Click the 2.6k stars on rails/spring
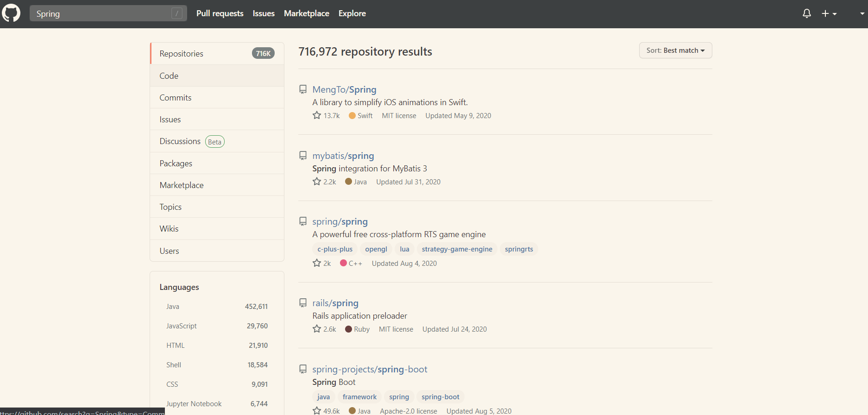The width and height of the screenshot is (868, 415). point(324,329)
